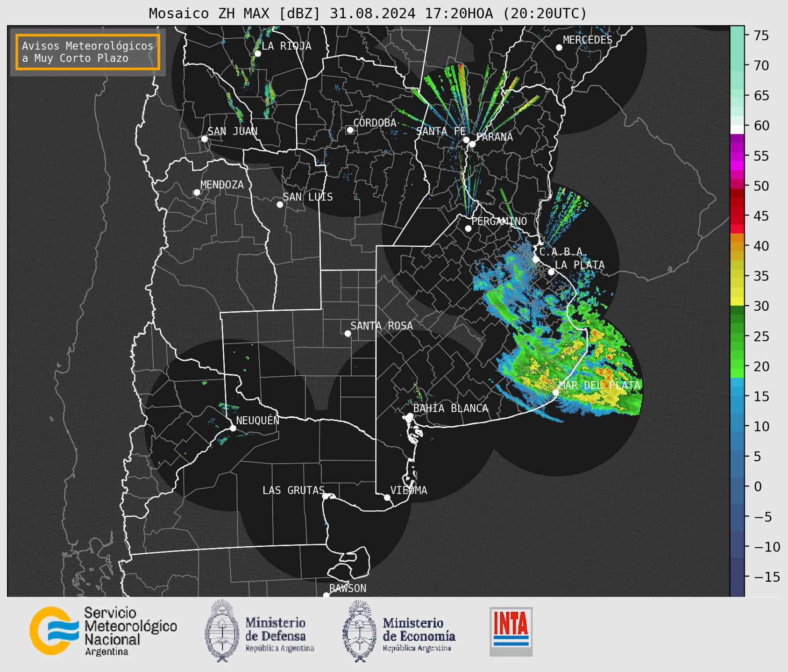Click the San Luis city marker dot
This screenshot has height=672, width=788.
click(280, 205)
